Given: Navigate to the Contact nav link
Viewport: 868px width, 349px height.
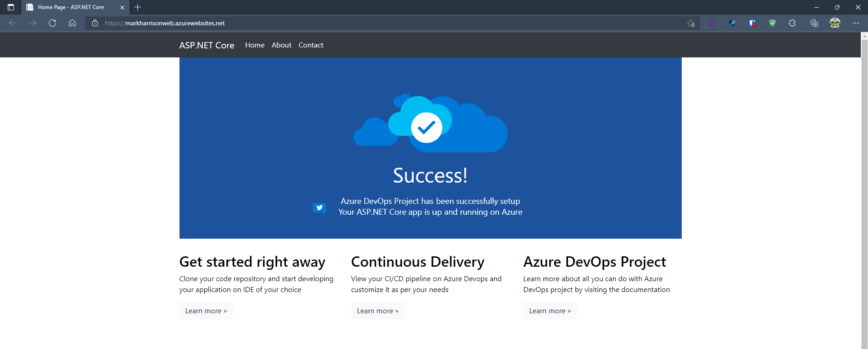Looking at the screenshot, I should tap(311, 45).
